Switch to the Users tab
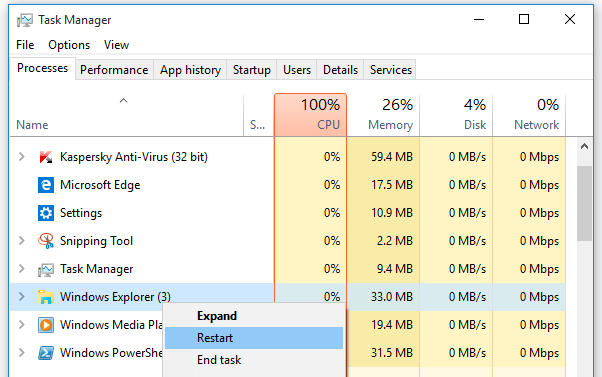The image size is (602, 377). click(297, 70)
